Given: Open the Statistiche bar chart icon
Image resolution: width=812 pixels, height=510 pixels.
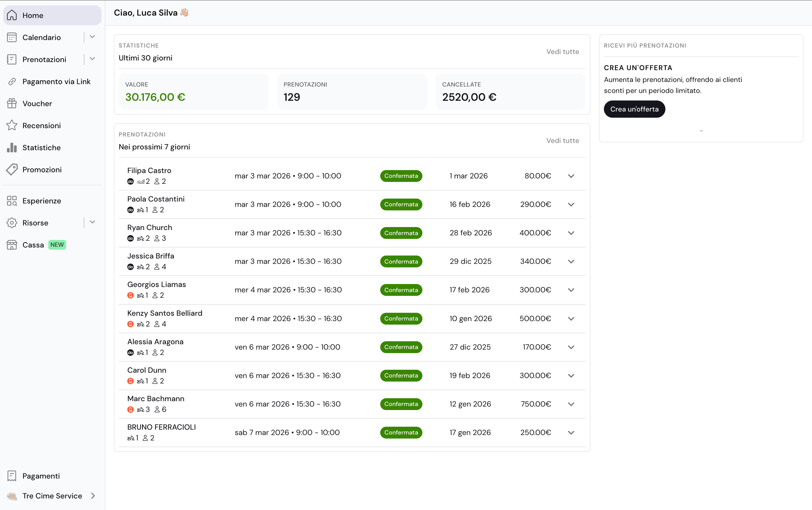Looking at the screenshot, I should (12, 148).
